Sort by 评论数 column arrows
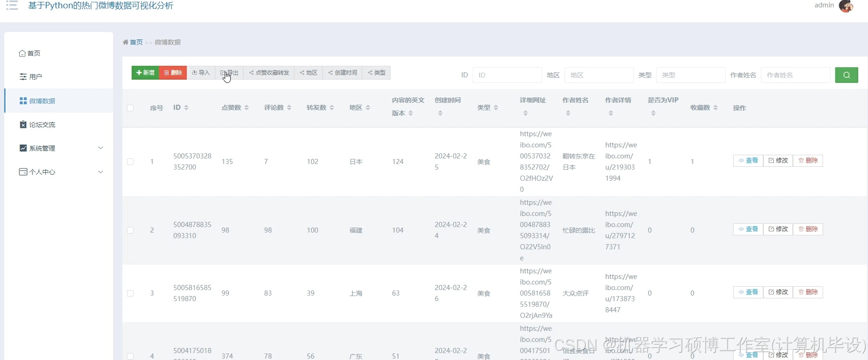The width and height of the screenshot is (868, 360). [x=289, y=107]
